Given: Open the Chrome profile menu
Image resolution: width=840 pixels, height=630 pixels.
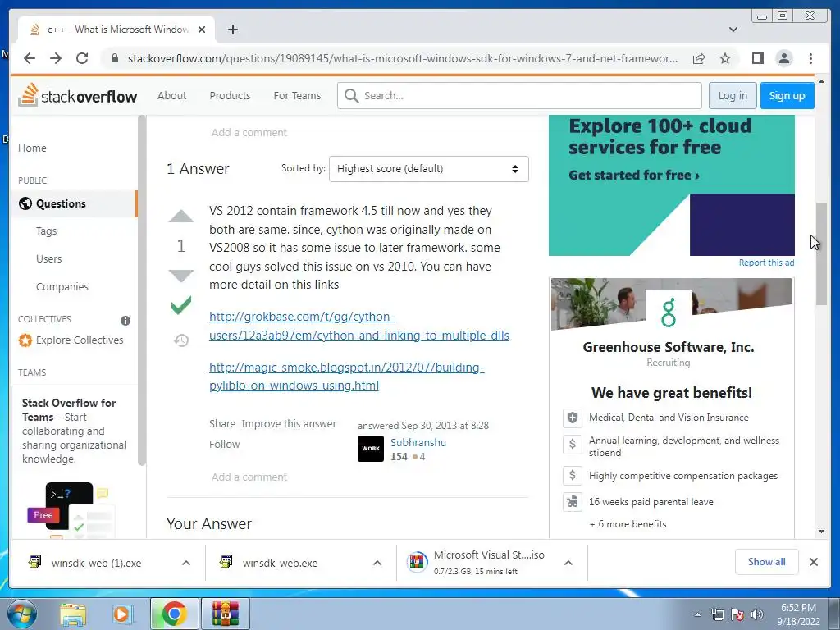Looking at the screenshot, I should (x=783, y=58).
